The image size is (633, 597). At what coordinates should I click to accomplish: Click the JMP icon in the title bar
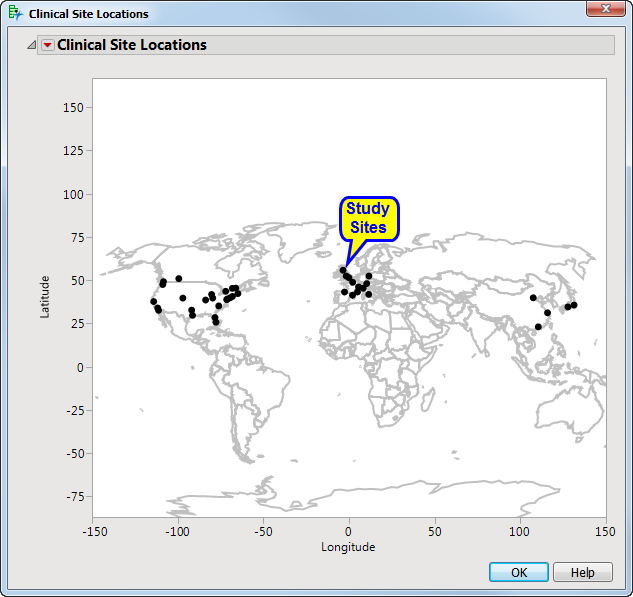(x=15, y=14)
